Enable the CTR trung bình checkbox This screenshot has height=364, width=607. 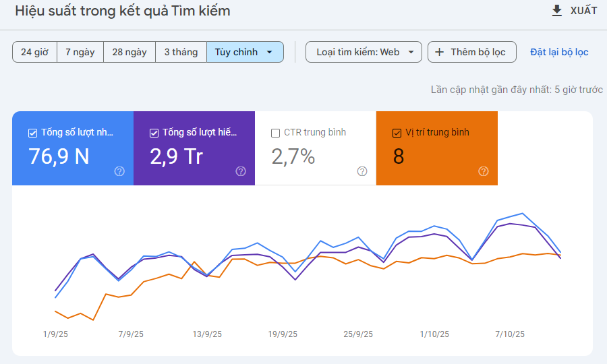pyautogui.click(x=275, y=133)
